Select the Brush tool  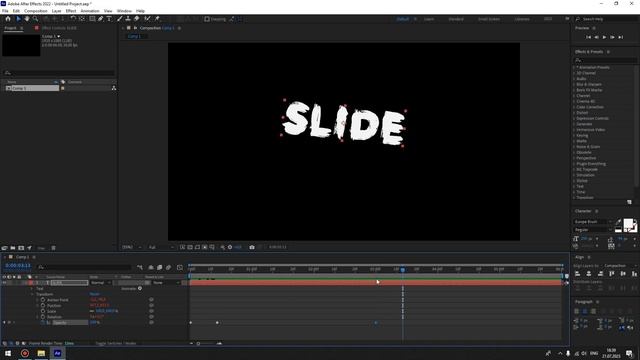pyautogui.click(x=120, y=19)
